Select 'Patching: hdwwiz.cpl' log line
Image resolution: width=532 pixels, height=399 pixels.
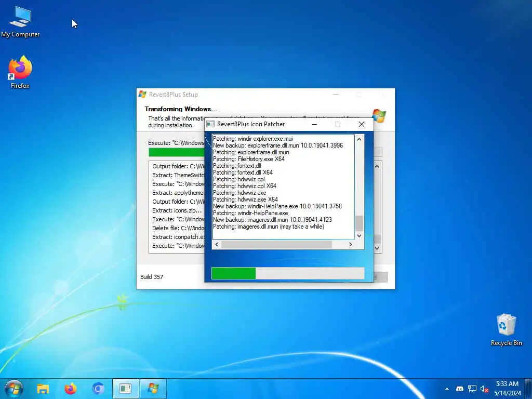click(239, 179)
